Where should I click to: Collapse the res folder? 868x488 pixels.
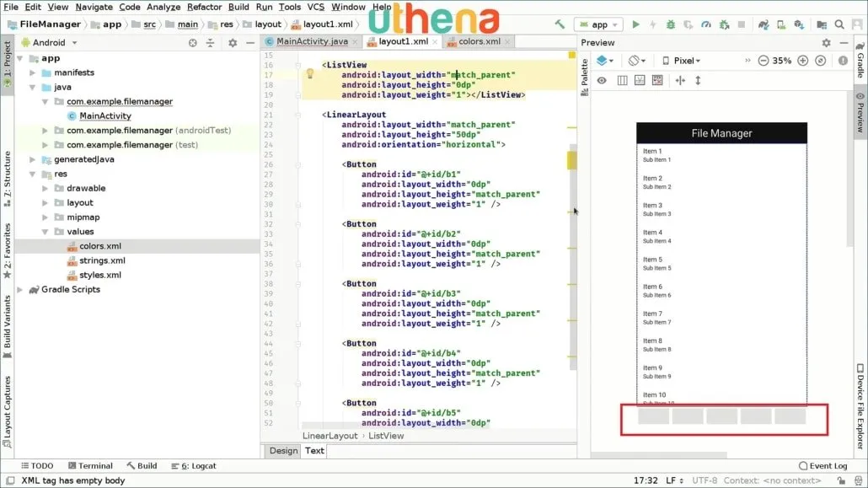(33, 174)
